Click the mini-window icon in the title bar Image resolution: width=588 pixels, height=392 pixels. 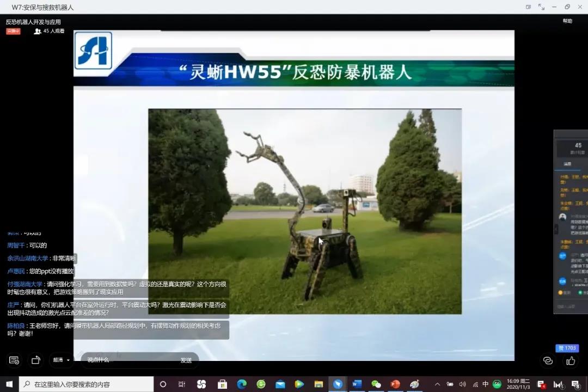click(x=528, y=7)
